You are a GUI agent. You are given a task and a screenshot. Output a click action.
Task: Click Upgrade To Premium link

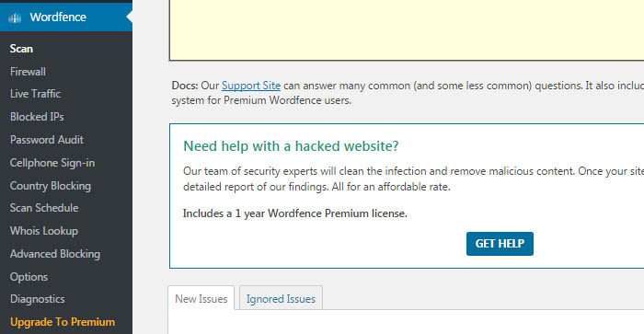click(x=63, y=322)
